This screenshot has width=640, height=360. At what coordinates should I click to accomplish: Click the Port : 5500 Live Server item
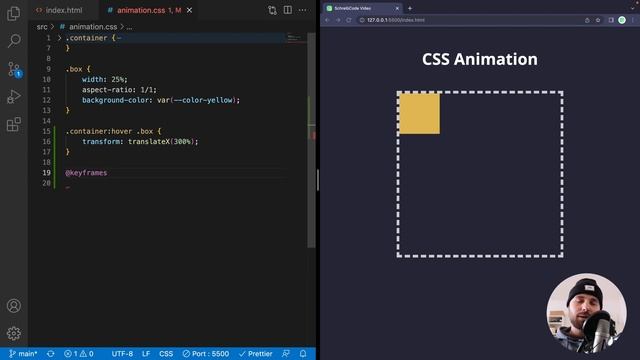[206, 353]
